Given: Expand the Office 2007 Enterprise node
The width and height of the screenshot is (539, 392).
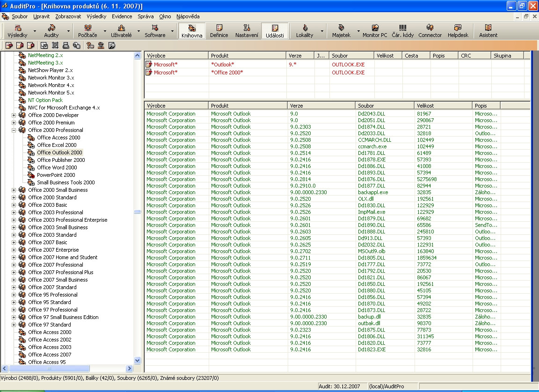Looking at the screenshot, I should click(x=14, y=250).
